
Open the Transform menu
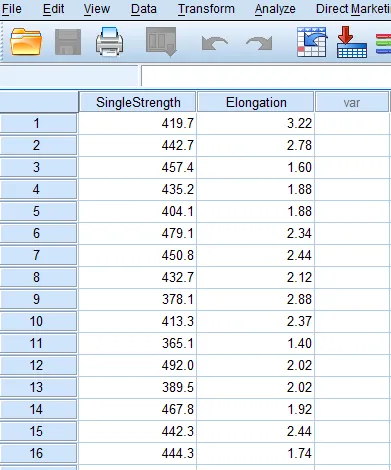[206, 9]
